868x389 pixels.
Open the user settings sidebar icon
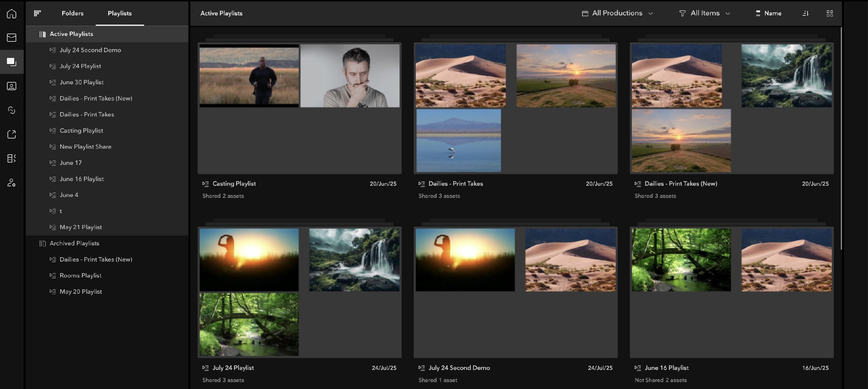click(x=12, y=182)
